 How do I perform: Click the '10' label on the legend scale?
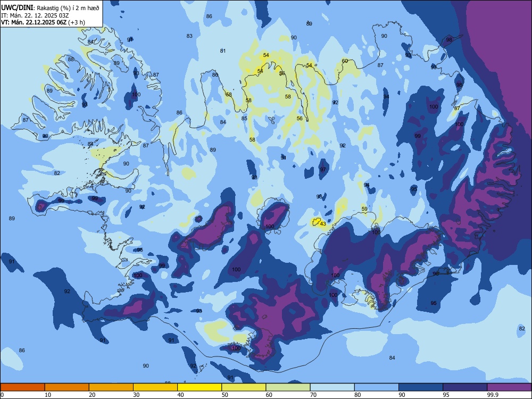click(48, 395)
